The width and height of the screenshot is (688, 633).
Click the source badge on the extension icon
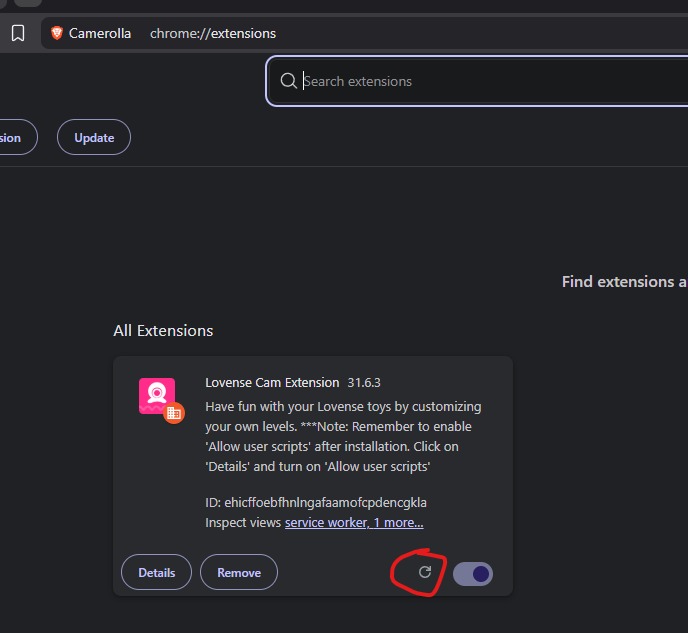[x=174, y=413]
